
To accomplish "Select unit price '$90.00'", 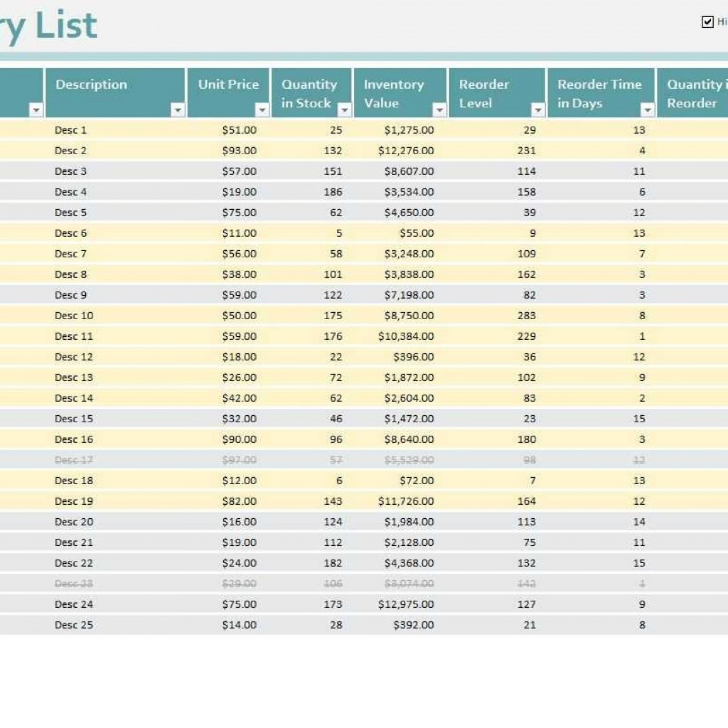I will click(x=239, y=439).
